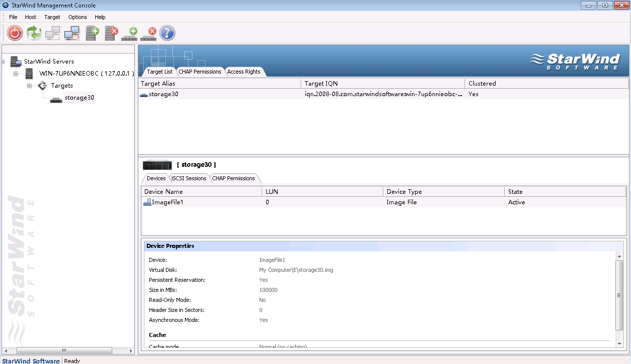The height and width of the screenshot is (364, 631).
Task: Click the Image File device type cell
Action: coord(401,202)
